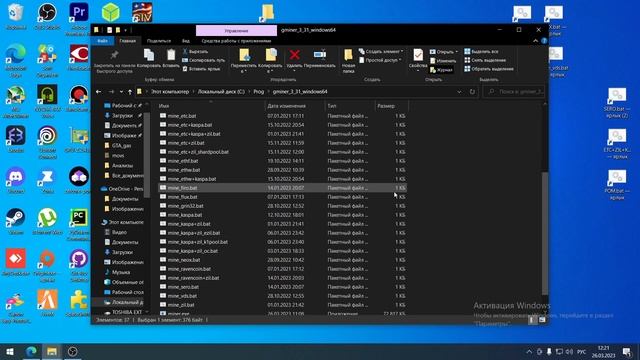Click Изменить (Edit) in the Open group
The height and width of the screenshot is (360, 640).
(443, 61)
